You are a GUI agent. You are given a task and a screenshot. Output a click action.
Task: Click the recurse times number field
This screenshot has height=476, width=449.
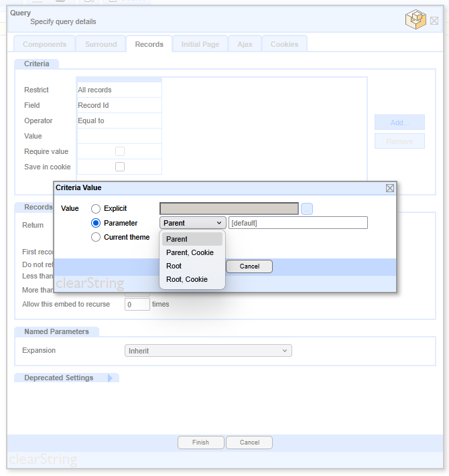point(137,305)
